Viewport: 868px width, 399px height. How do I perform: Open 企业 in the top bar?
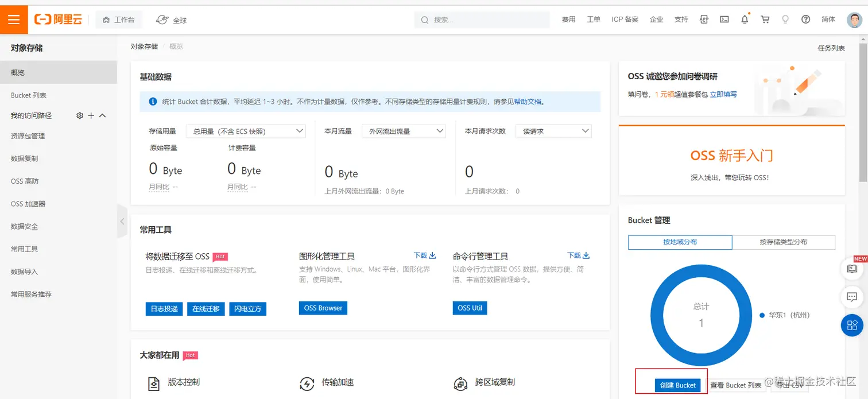[657, 20]
